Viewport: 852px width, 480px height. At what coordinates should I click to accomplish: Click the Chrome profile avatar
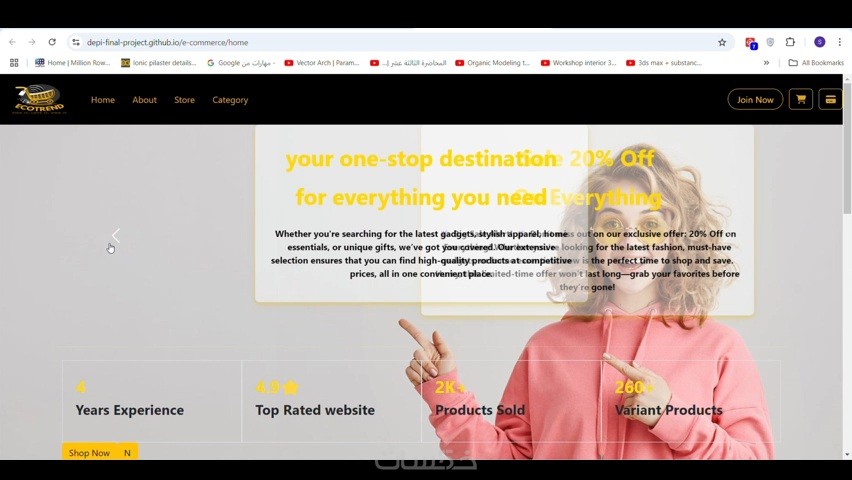(819, 42)
